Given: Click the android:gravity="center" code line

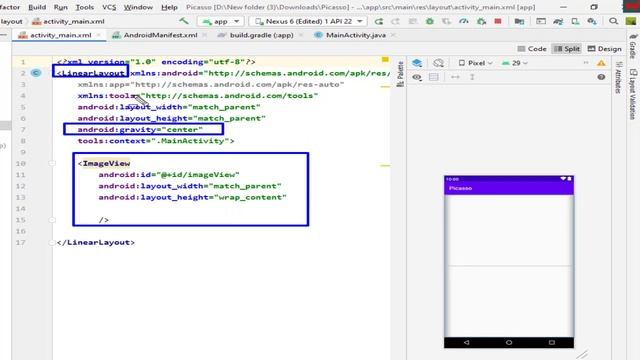Looking at the screenshot, I should [140, 129].
